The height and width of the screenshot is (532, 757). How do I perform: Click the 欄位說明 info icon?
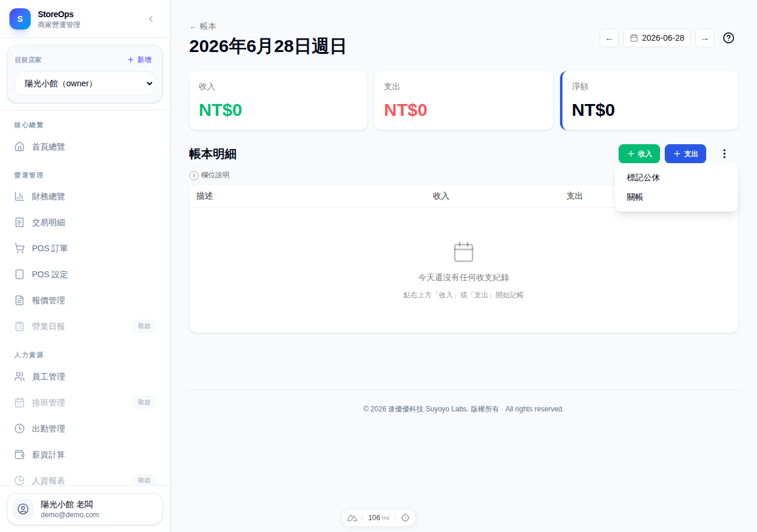[x=194, y=176]
